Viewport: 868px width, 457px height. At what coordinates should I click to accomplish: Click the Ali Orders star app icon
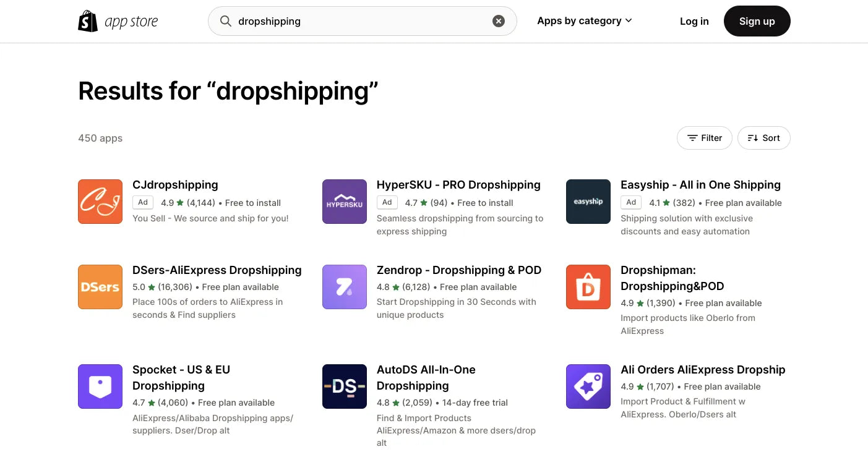pyautogui.click(x=588, y=386)
